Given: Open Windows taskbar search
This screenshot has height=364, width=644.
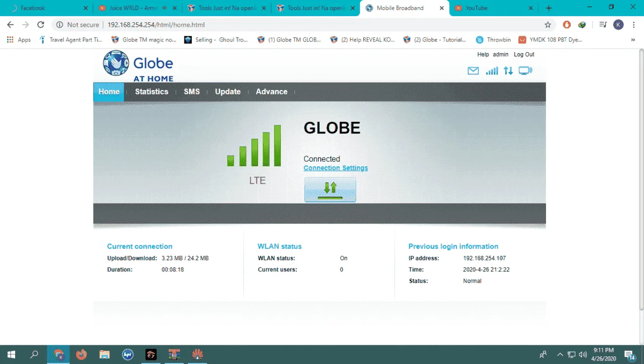Looking at the screenshot, I should tap(34, 355).
